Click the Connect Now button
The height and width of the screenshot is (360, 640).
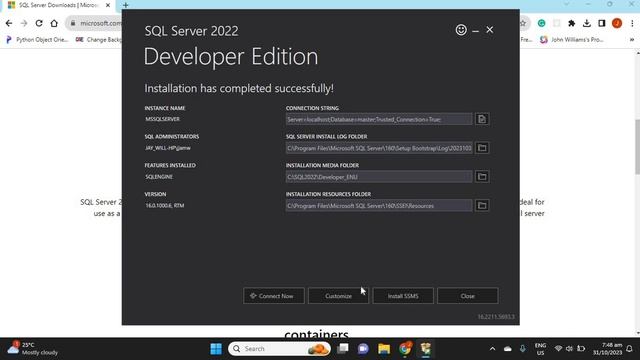273,296
